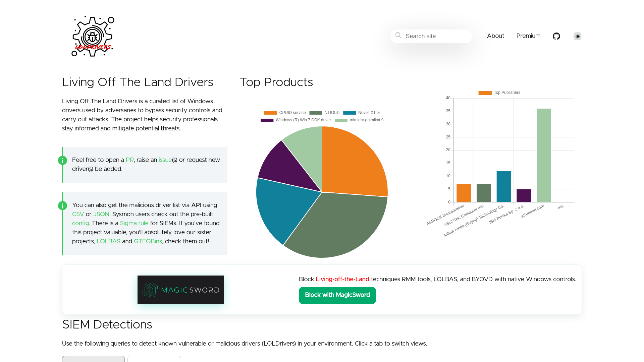
Task: Open the CSV download link
Action: [x=78, y=214]
